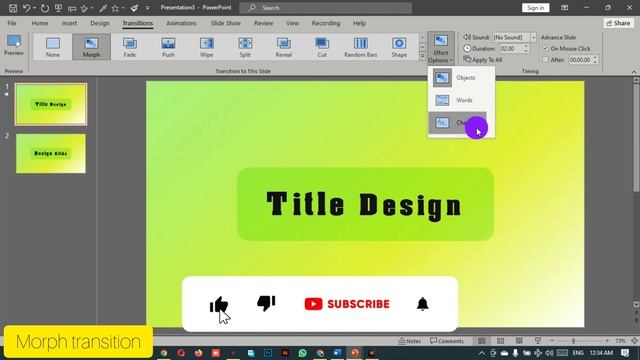Switch to Normal view icon
The height and width of the screenshot is (360, 640).
(x=482, y=341)
